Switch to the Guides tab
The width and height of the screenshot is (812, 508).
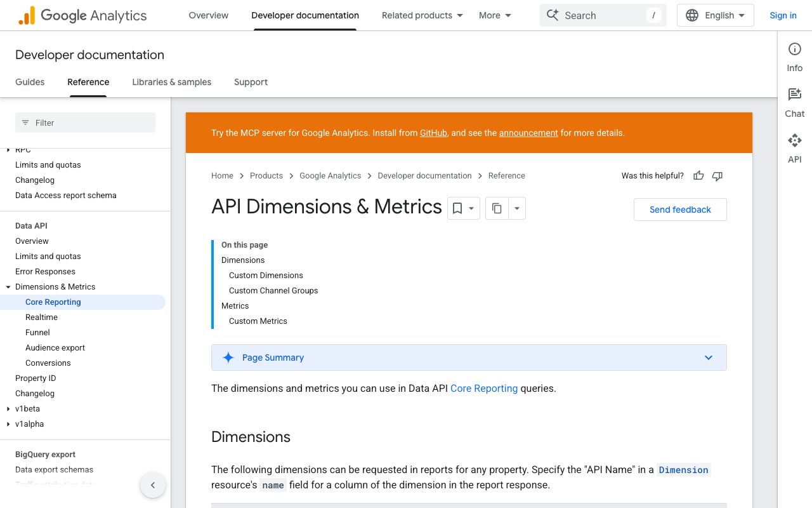(30, 82)
